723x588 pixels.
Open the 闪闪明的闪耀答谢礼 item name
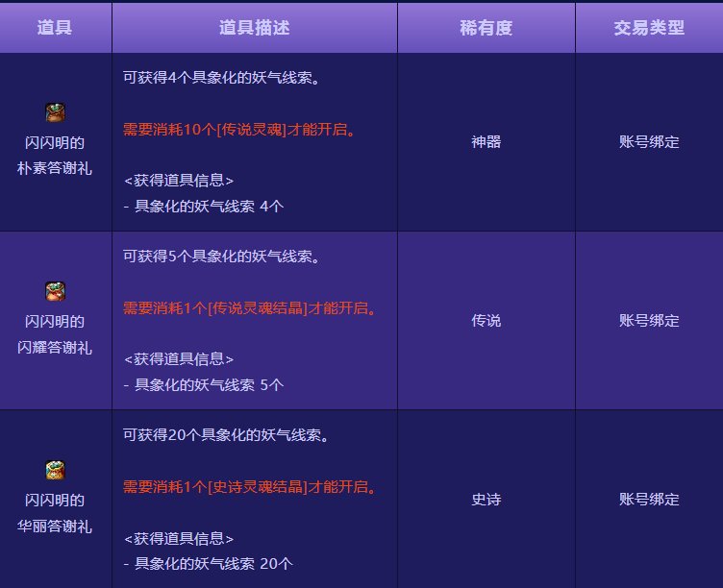(55, 334)
